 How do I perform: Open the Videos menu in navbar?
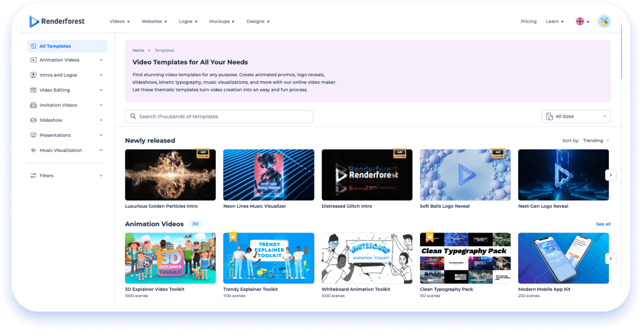[119, 21]
